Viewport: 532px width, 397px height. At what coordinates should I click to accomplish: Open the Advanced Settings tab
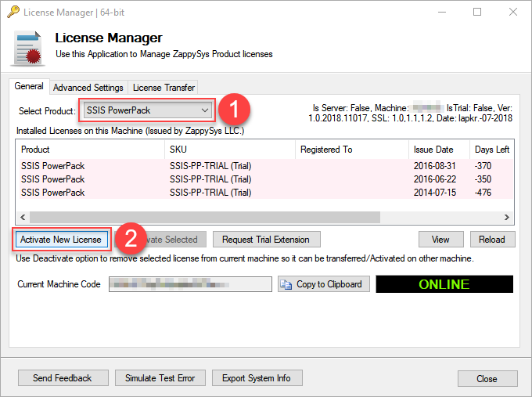[x=88, y=88]
